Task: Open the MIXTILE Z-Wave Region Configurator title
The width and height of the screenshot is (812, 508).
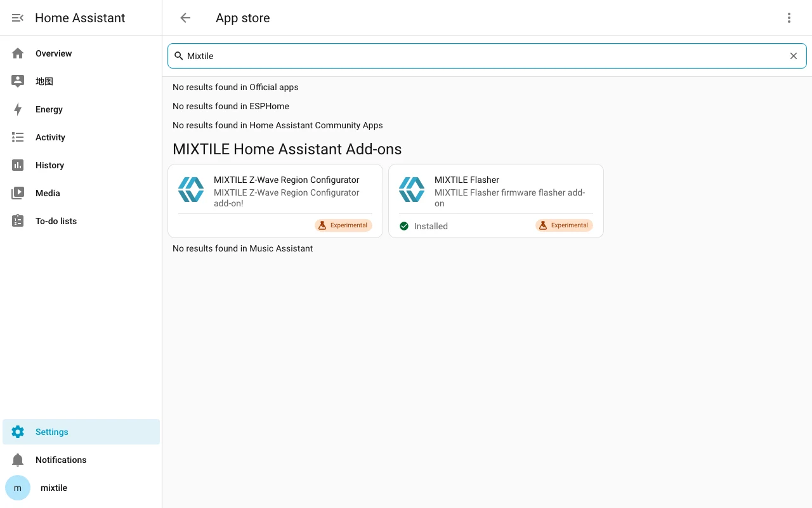Action: click(287, 180)
